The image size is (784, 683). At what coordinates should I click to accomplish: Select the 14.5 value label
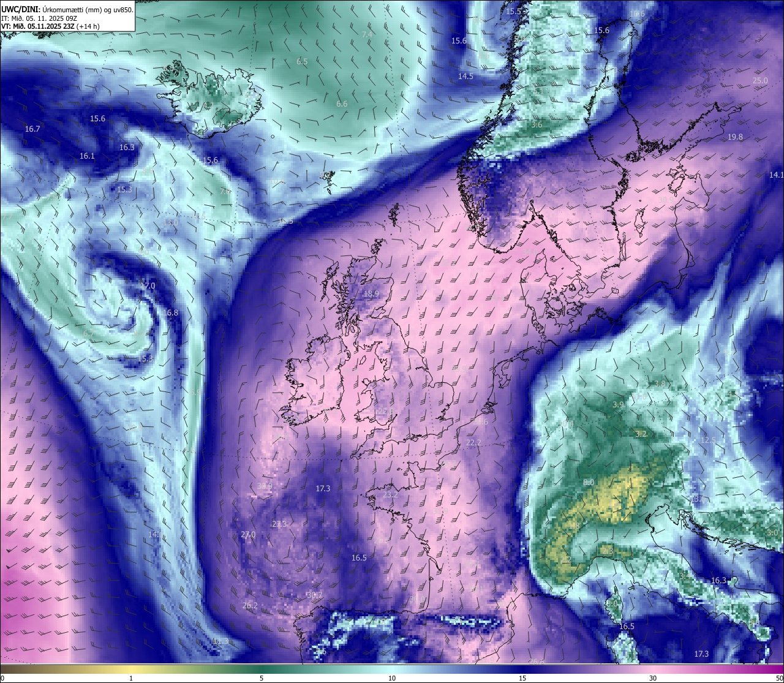466,76
